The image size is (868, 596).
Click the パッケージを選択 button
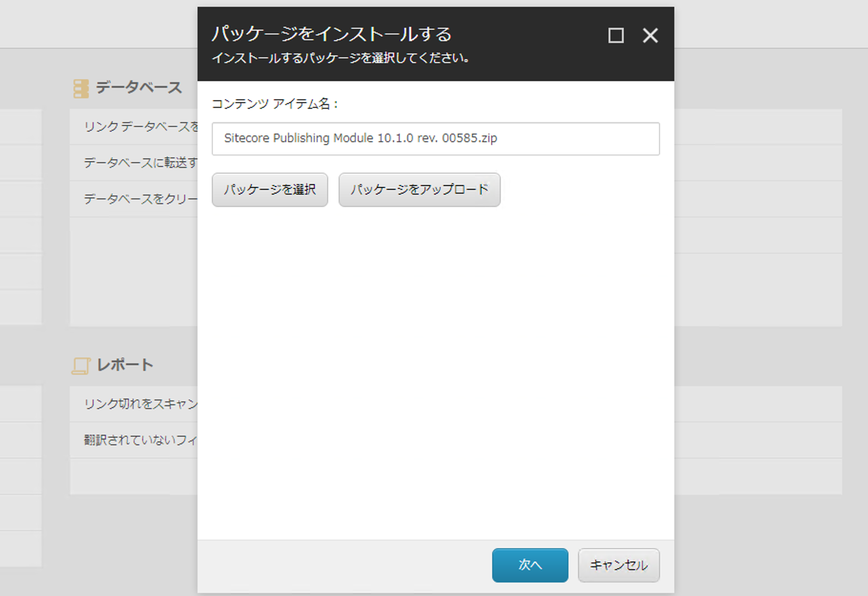270,190
